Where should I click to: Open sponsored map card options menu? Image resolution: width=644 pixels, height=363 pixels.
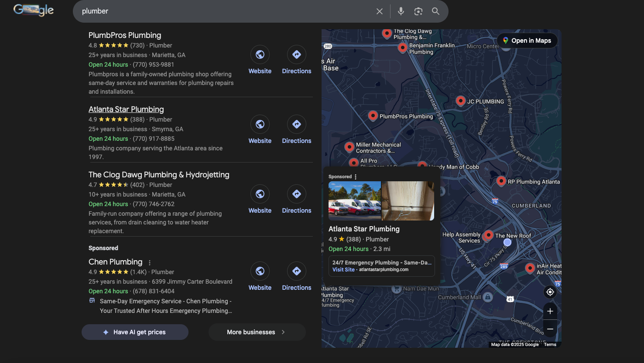click(356, 177)
